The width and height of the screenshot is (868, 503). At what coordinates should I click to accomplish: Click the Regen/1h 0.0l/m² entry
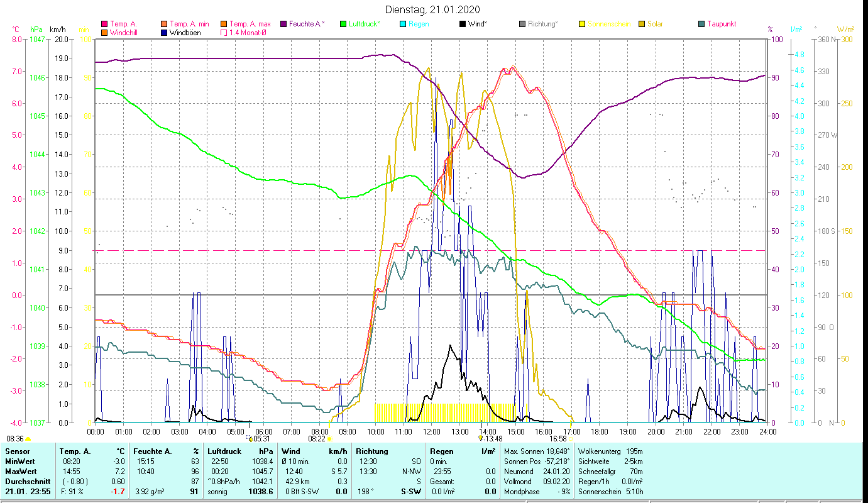[x=610, y=482]
